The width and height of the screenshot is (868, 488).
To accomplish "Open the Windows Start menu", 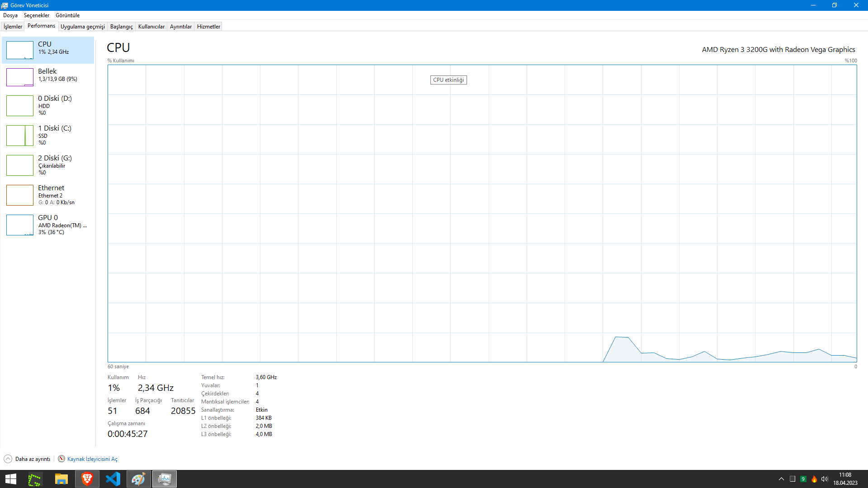I will click(x=10, y=479).
